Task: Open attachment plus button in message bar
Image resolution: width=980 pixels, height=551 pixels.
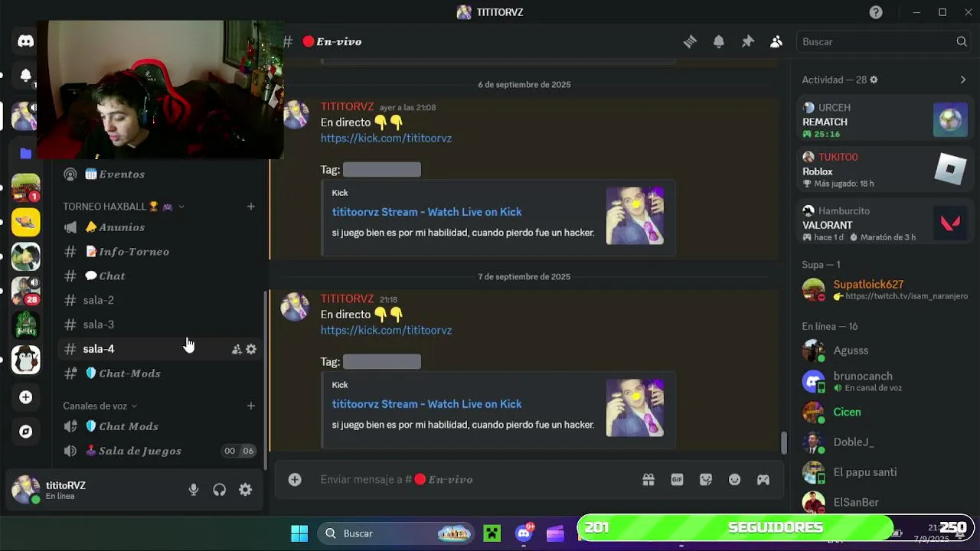Action: click(x=295, y=480)
